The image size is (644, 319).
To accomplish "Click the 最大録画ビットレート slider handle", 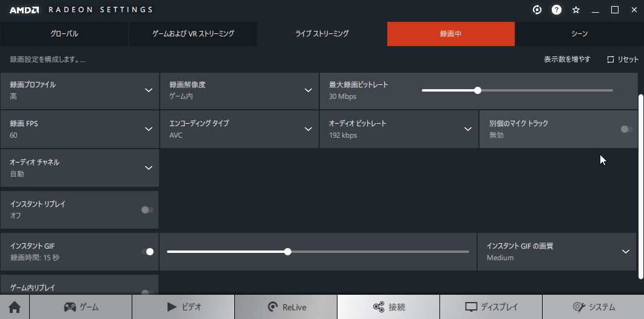I will click(477, 90).
